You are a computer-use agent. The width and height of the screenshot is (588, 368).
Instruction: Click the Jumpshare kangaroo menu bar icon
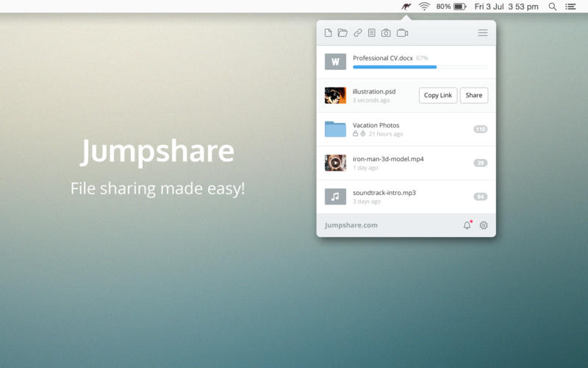pyautogui.click(x=406, y=7)
